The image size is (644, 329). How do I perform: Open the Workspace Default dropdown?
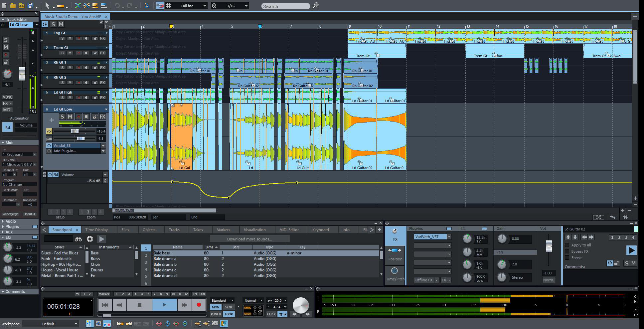coord(50,324)
